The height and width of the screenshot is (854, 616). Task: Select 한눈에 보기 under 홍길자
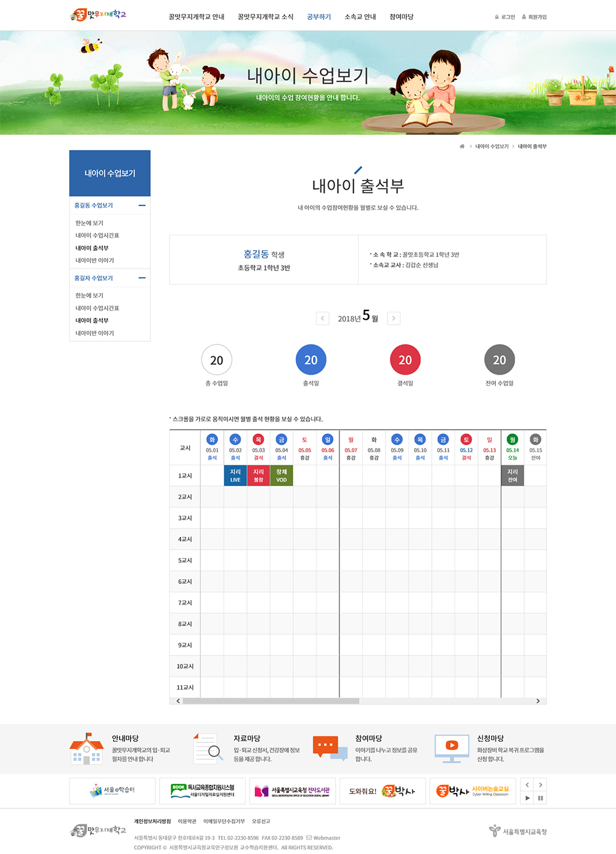pos(89,296)
